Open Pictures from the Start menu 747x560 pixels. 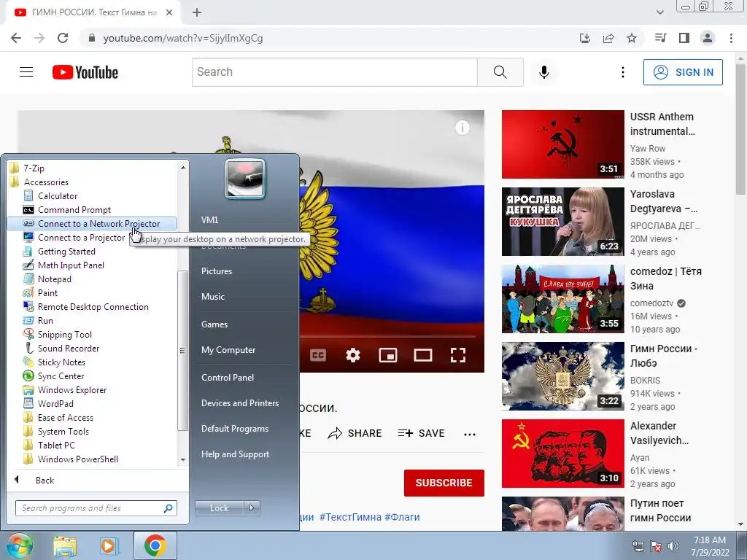click(217, 271)
